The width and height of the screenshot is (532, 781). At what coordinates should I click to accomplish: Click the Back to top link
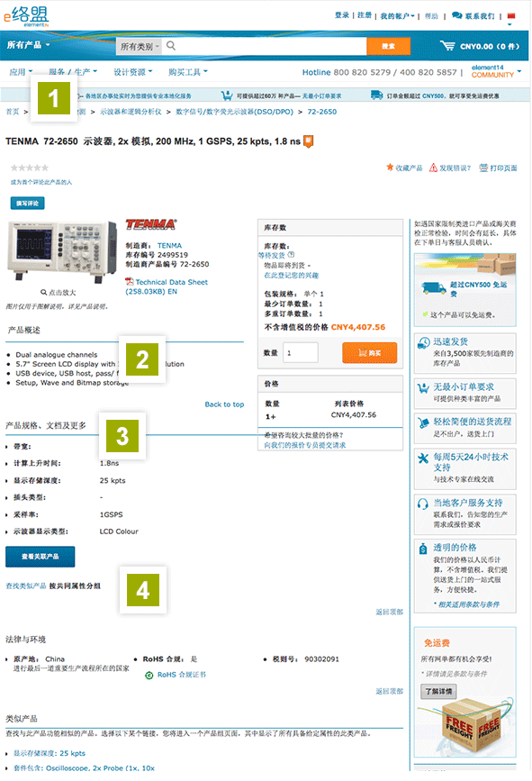[x=224, y=404]
